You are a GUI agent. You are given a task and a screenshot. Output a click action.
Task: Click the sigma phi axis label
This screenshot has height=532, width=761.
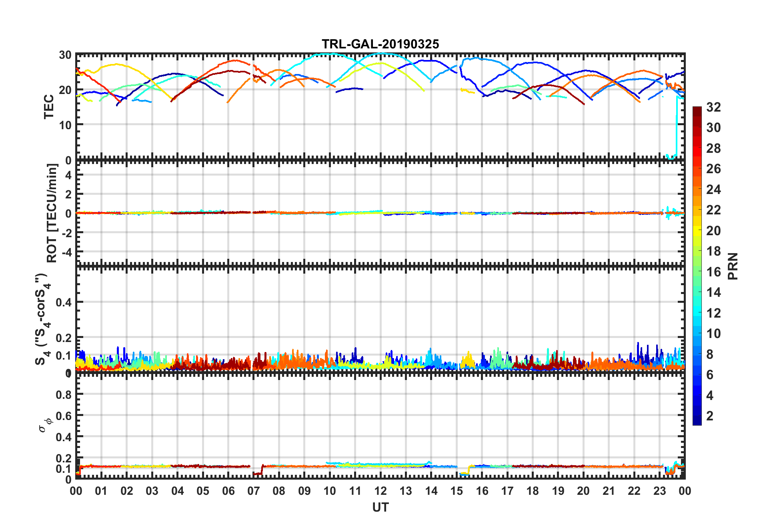[x=45, y=425]
